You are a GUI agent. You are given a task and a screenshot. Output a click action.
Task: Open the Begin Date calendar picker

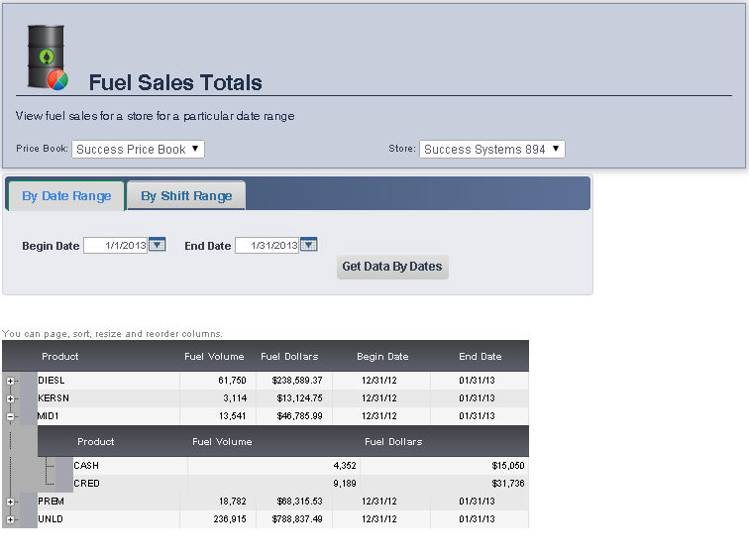[157, 245]
